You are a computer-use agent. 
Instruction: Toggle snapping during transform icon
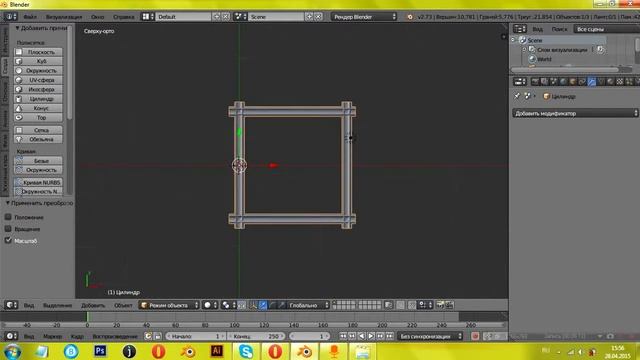(x=412, y=305)
